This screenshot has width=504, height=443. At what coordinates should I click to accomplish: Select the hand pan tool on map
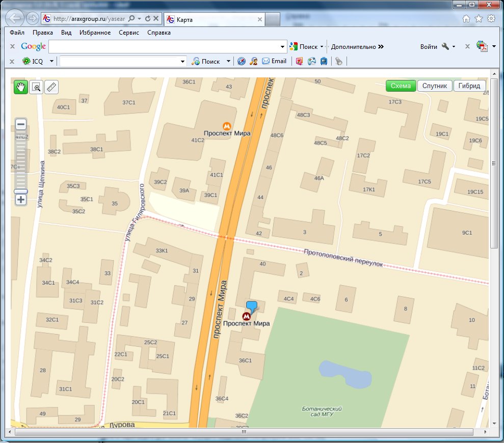(21, 87)
